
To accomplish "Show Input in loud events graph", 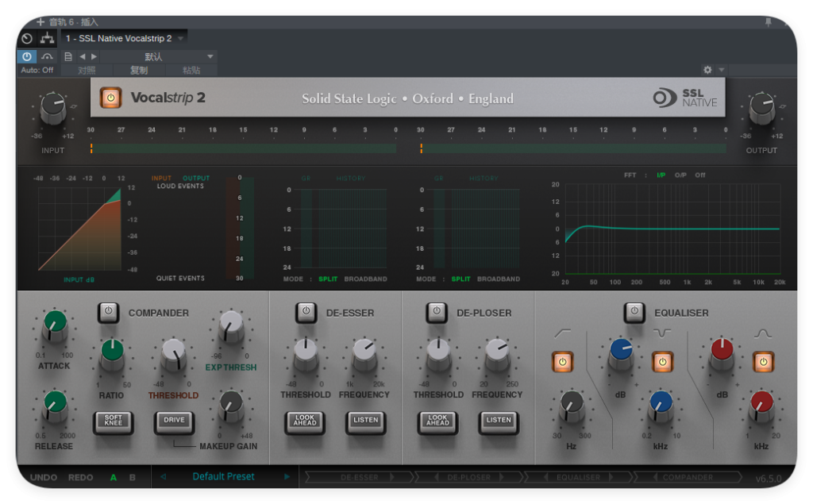I will click(x=161, y=178).
